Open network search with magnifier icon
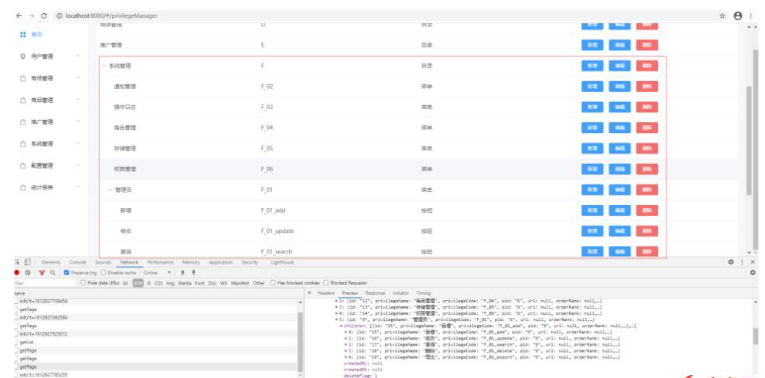 pos(52,273)
